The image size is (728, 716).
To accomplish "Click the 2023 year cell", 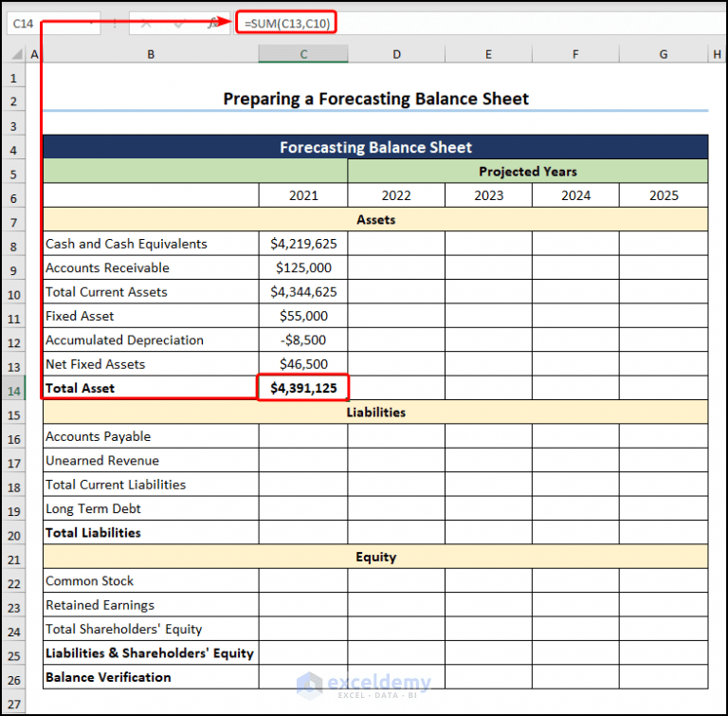I will (x=488, y=195).
